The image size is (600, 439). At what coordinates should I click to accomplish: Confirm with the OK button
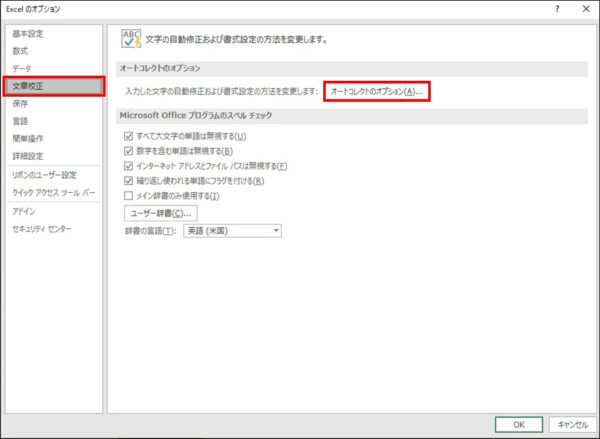click(518, 424)
